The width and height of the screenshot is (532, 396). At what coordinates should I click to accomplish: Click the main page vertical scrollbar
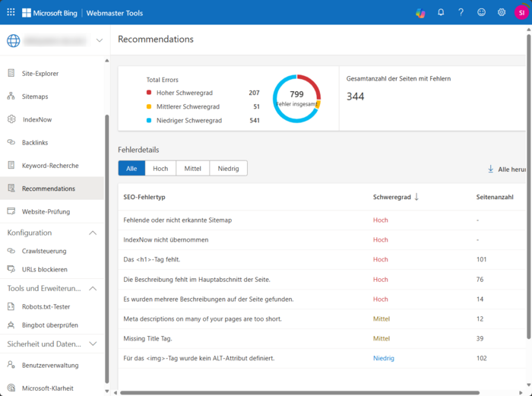[529, 186]
